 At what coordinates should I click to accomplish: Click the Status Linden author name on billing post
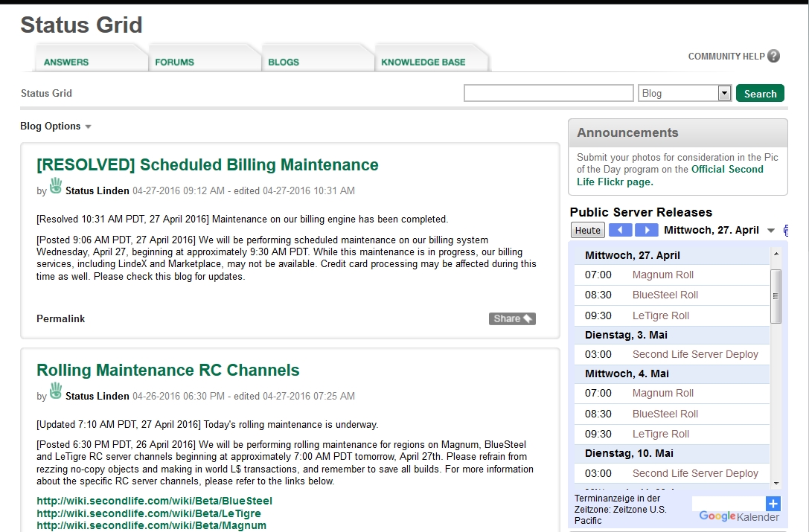tap(97, 191)
